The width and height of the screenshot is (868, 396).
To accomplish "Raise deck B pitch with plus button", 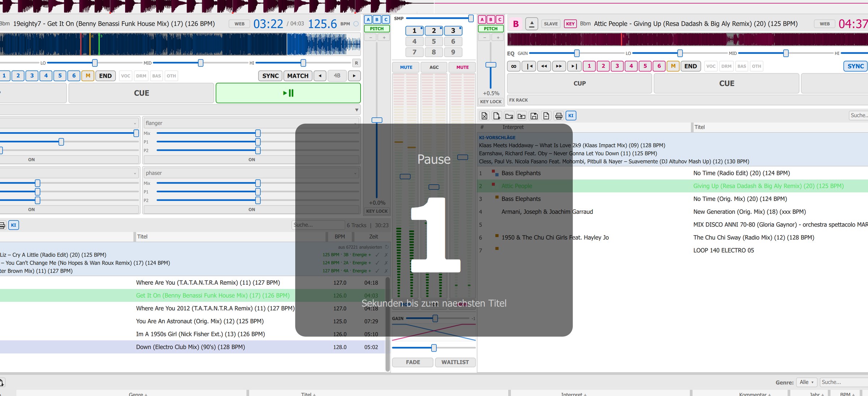I will pos(498,38).
